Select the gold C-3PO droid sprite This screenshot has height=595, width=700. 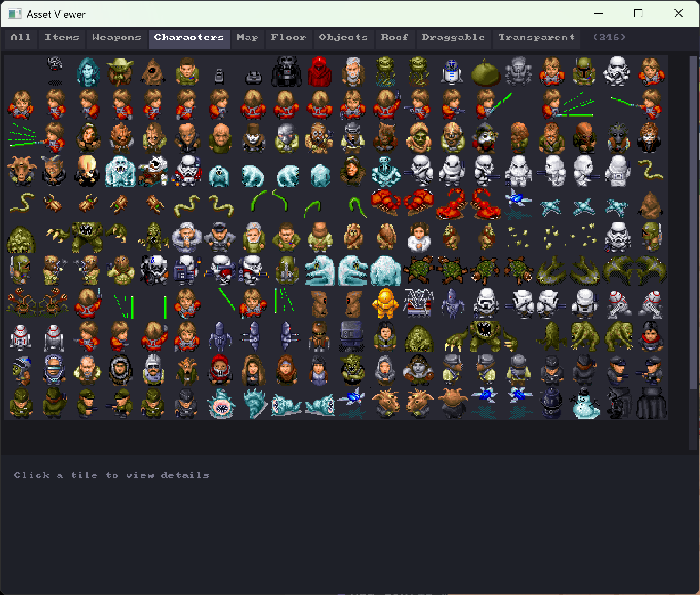tap(385, 303)
